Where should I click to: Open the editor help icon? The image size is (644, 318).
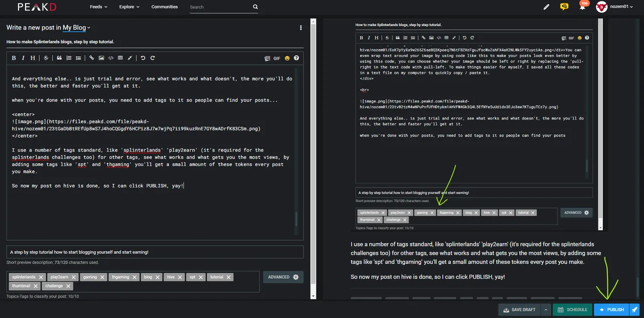pos(296,58)
